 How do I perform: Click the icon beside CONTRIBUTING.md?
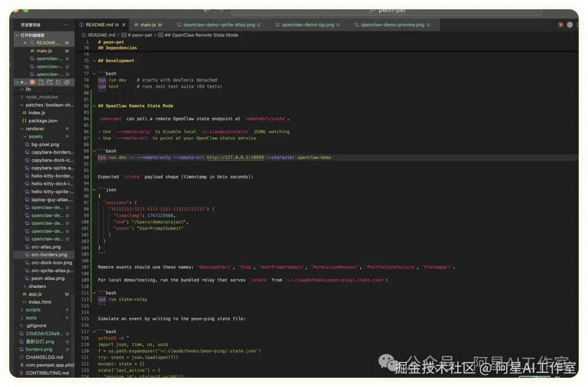(x=21, y=373)
